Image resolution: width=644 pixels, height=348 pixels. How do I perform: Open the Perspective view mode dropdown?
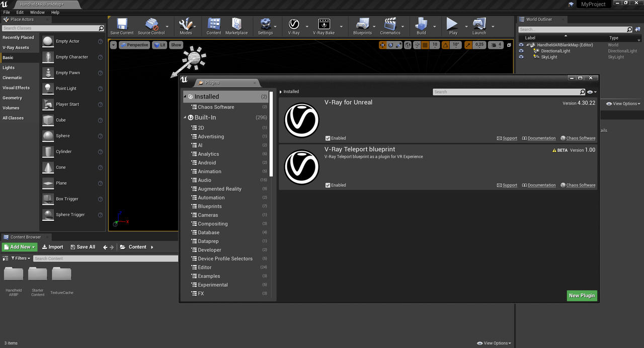[134, 45]
